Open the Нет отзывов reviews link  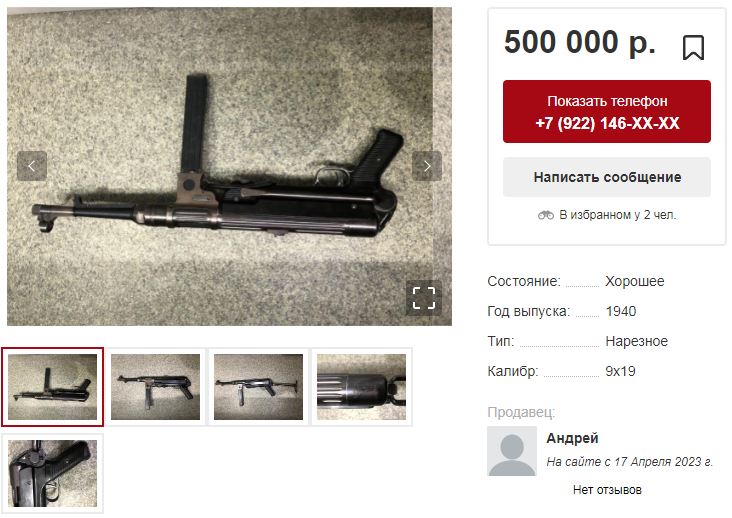(x=607, y=490)
